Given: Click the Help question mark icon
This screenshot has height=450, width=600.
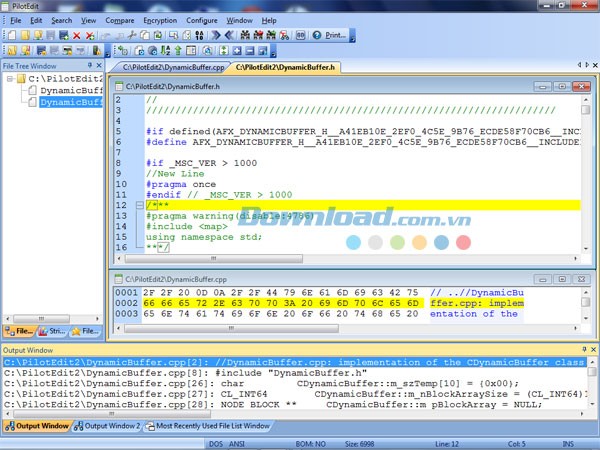Looking at the screenshot, I should (x=316, y=35).
